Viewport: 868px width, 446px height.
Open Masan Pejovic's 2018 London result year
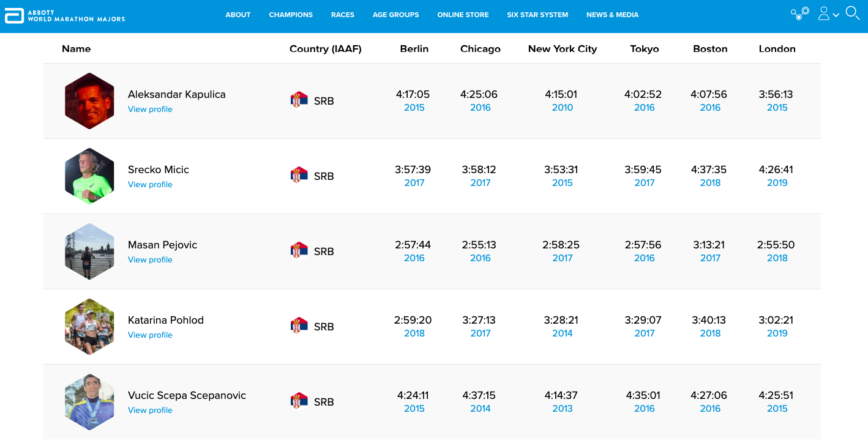[777, 258]
